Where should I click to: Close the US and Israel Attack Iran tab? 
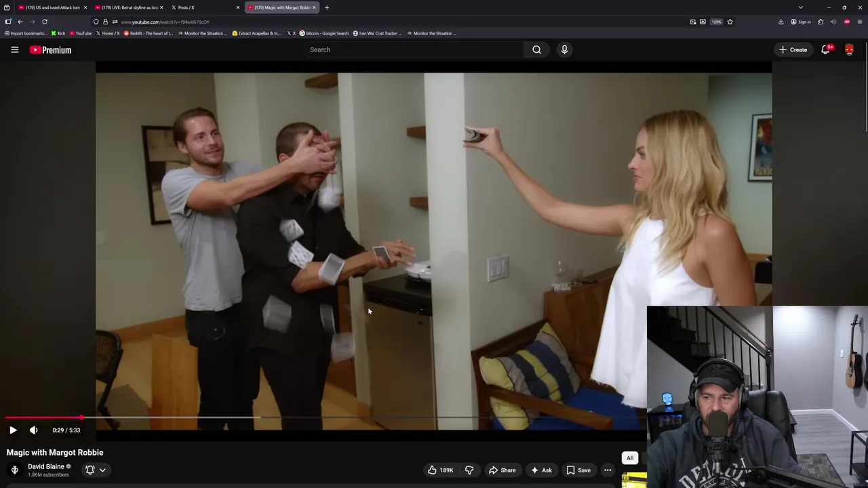85,7
